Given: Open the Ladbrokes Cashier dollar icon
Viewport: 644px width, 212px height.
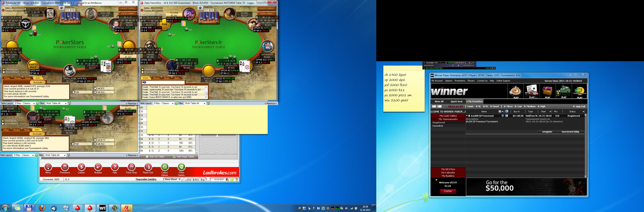Looking at the screenshot, I should click(81, 167).
